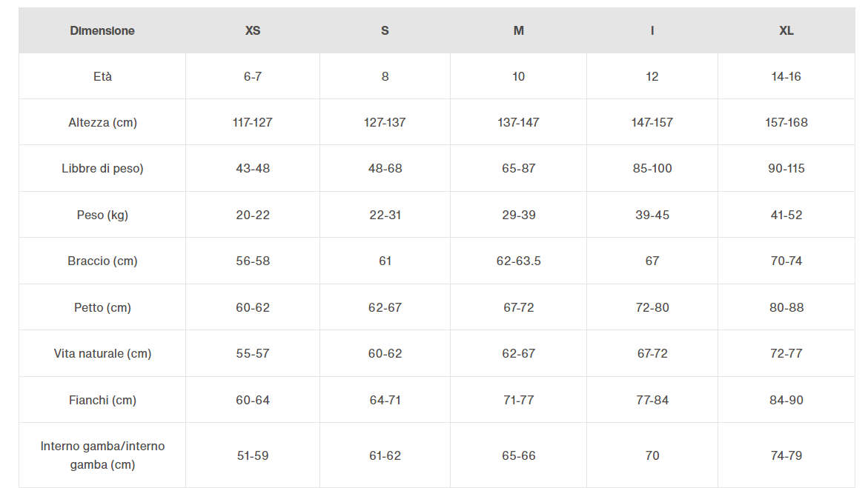868x488 pixels.
Task: Click the 74-79 inseam cell
Action: [x=786, y=455]
